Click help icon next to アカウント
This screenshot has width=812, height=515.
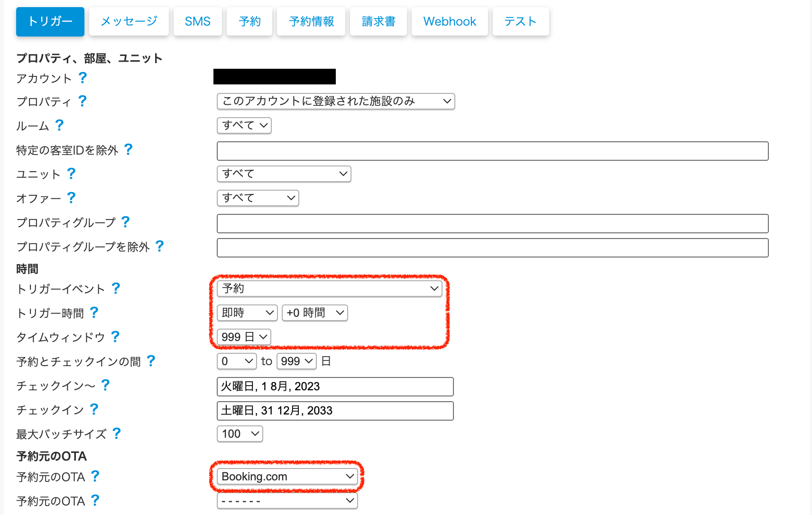pyautogui.click(x=83, y=77)
